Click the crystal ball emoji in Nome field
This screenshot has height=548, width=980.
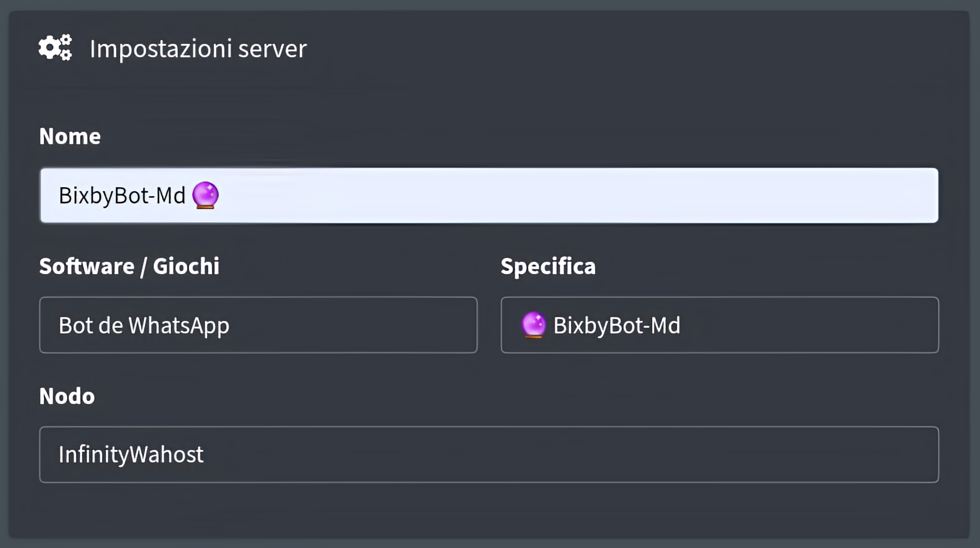point(205,195)
